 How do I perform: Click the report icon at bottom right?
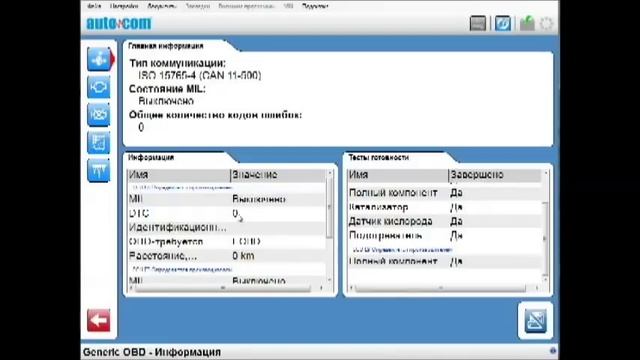click(535, 321)
